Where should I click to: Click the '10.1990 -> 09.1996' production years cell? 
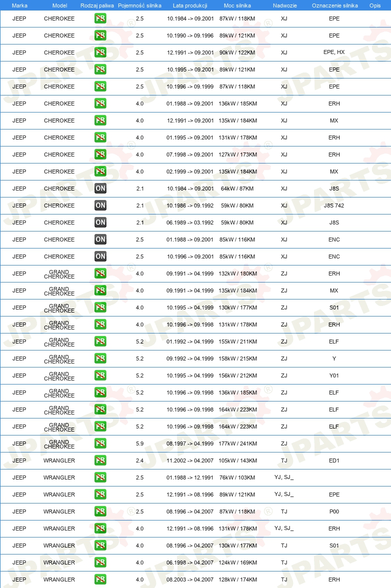190,35
